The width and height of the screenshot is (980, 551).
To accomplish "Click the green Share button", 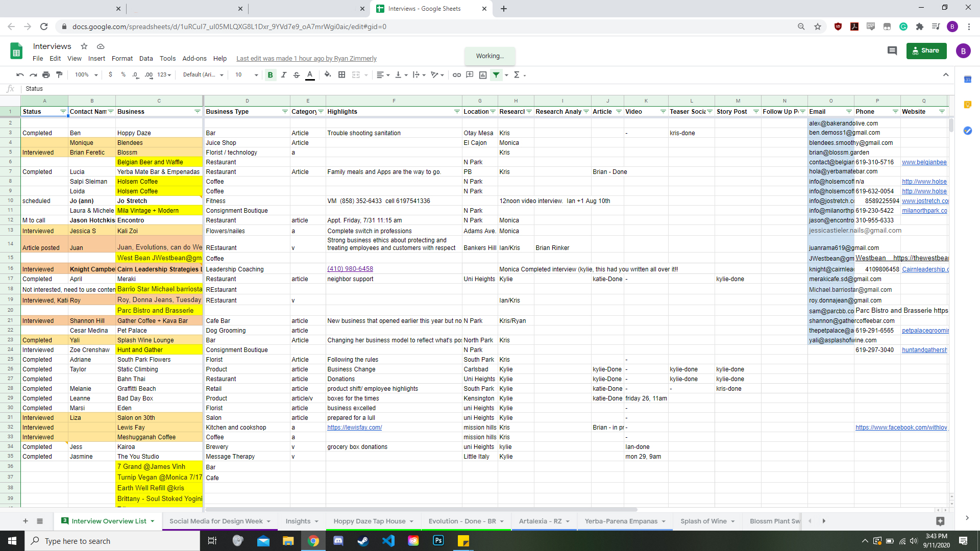I will point(926,51).
